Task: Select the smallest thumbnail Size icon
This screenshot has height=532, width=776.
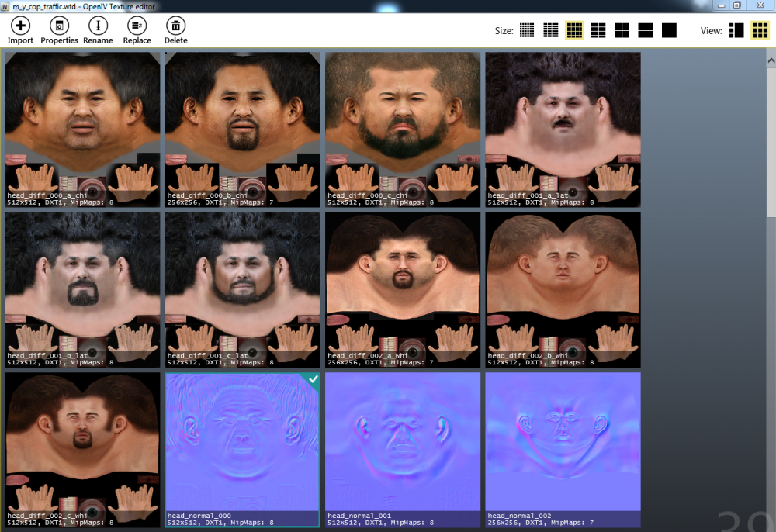Action: pyautogui.click(x=526, y=30)
